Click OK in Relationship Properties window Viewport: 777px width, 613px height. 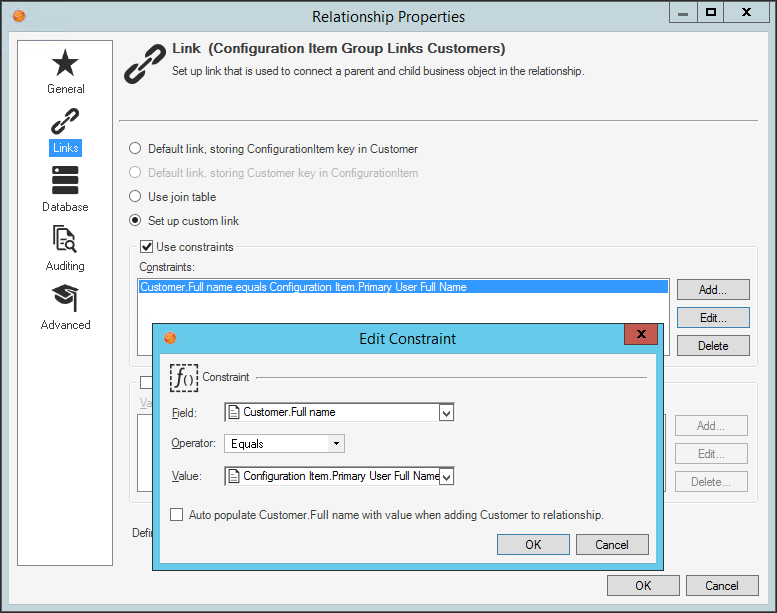click(x=643, y=586)
